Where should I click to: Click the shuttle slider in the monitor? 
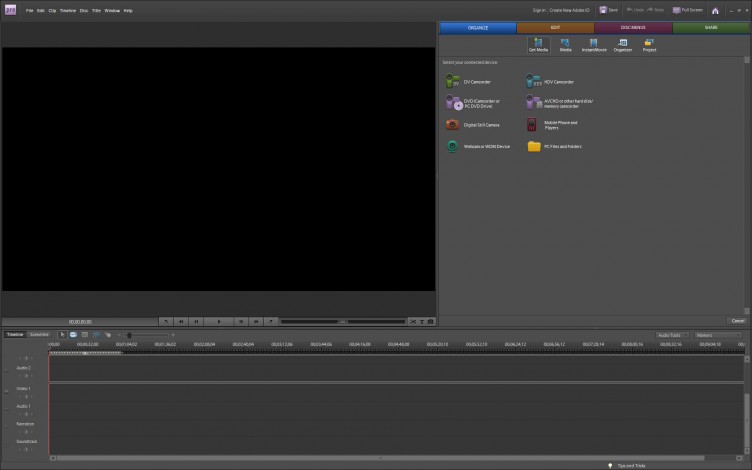click(x=343, y=322)
